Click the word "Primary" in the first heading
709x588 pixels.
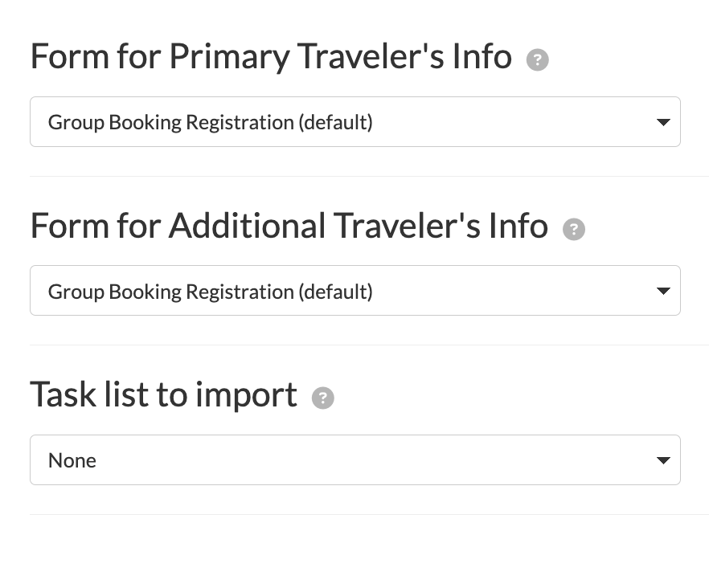point(229,57)
